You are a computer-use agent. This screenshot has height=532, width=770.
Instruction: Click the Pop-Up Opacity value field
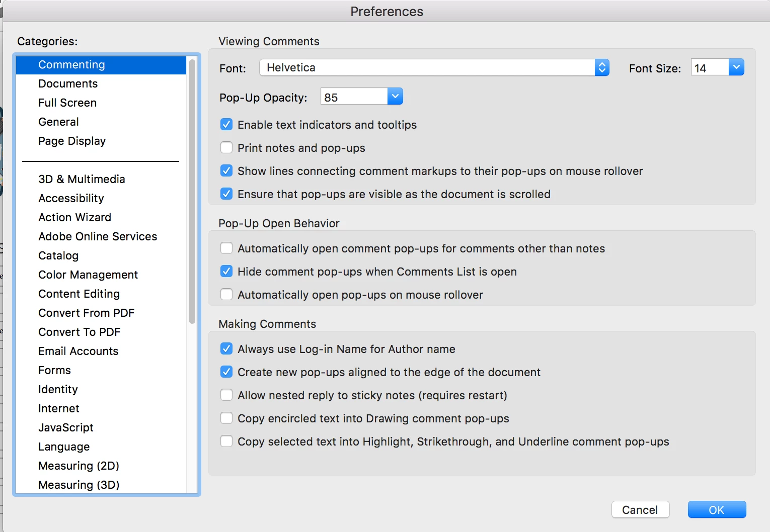point(354,97)
